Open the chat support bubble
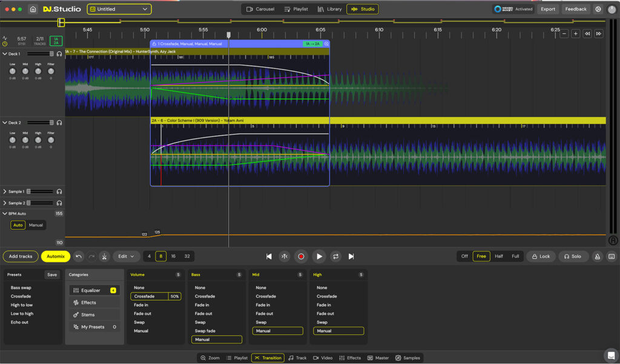The height and width of the screenshot is (364, 620). [612, 354]
